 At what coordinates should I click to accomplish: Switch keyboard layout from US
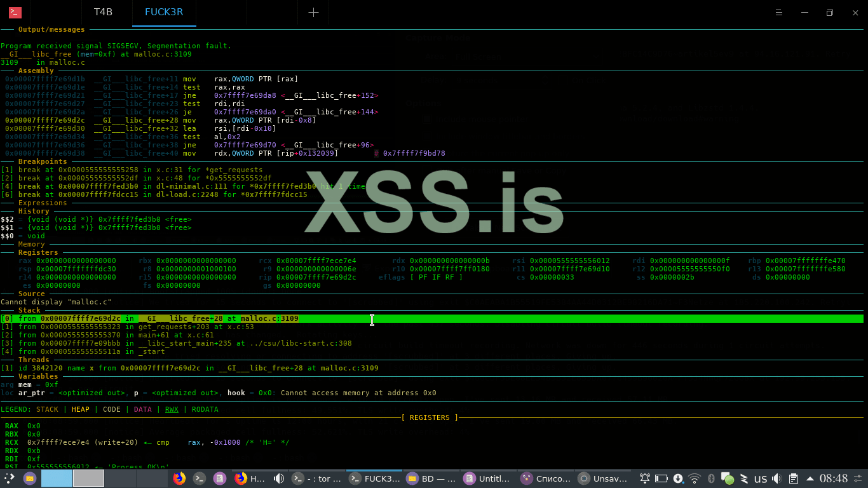pos(761,478)
